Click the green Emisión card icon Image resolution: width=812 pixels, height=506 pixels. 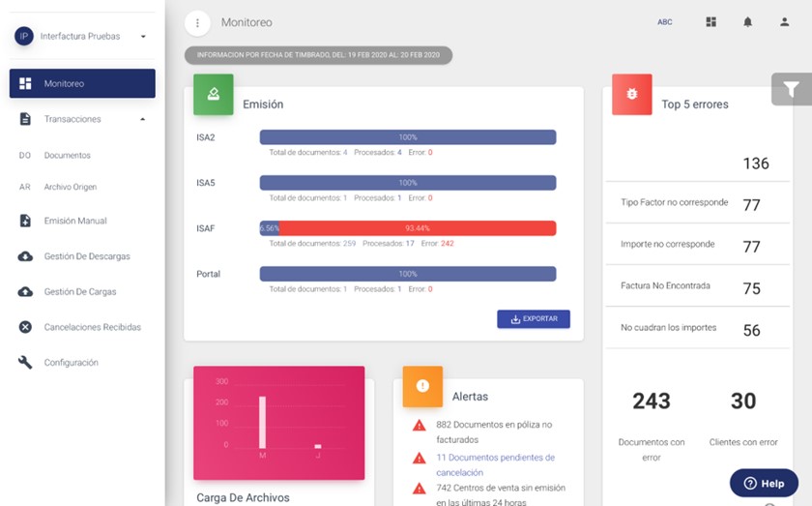(214, 95)
